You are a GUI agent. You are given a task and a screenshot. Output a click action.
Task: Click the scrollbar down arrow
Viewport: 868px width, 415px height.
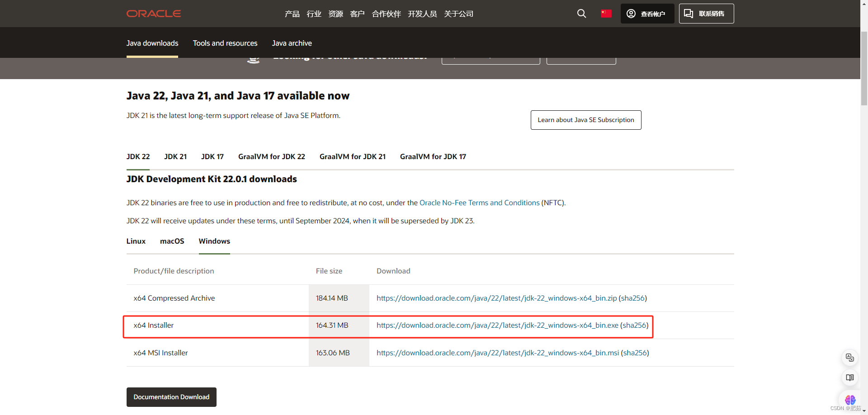(864, 411)
